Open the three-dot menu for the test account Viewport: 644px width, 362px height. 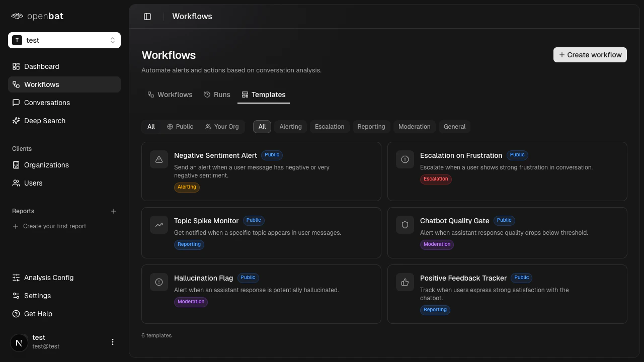[x=113, y=342]
